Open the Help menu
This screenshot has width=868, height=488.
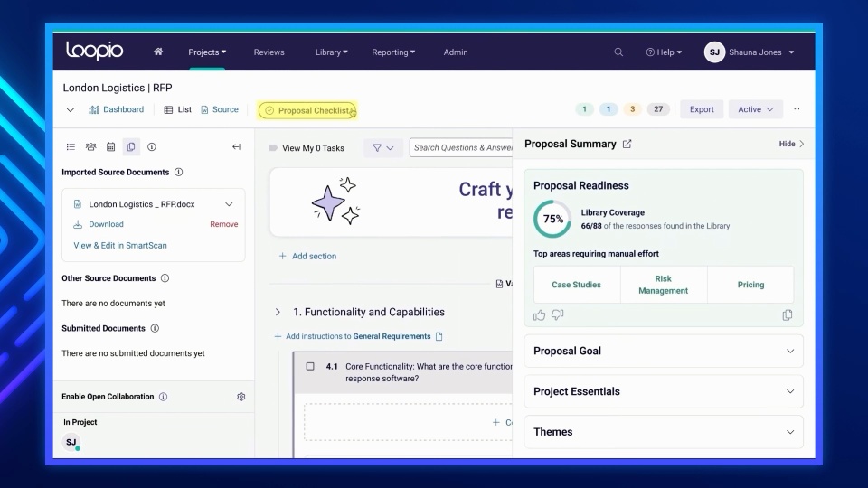(664, 52)
